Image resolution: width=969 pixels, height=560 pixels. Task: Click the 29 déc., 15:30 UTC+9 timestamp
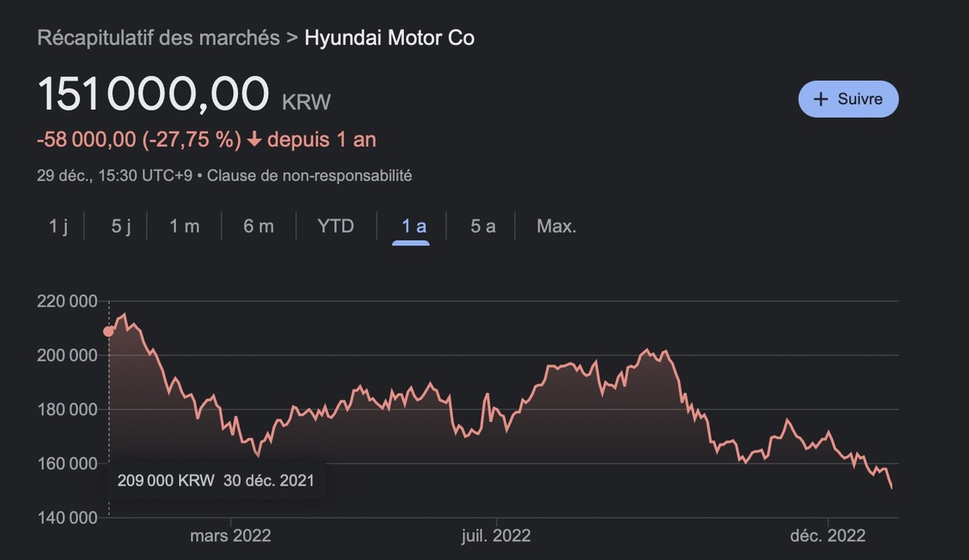tap(115, 175)
